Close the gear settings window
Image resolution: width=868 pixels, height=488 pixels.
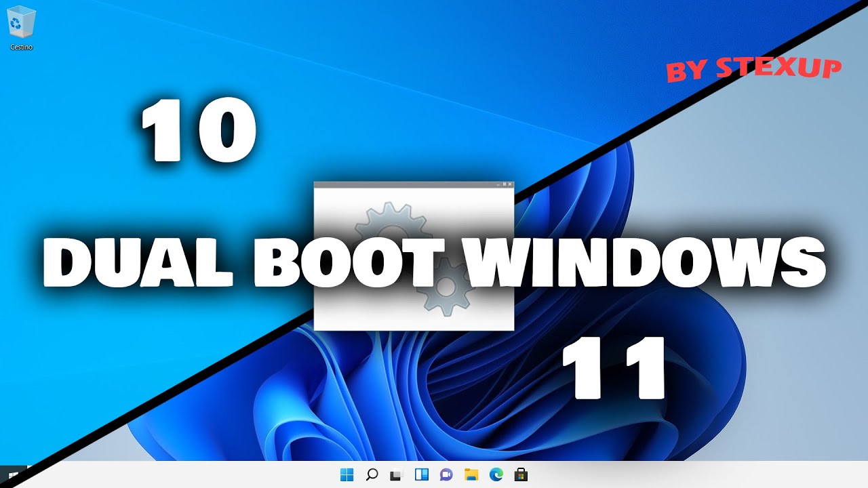coord(510,184)
